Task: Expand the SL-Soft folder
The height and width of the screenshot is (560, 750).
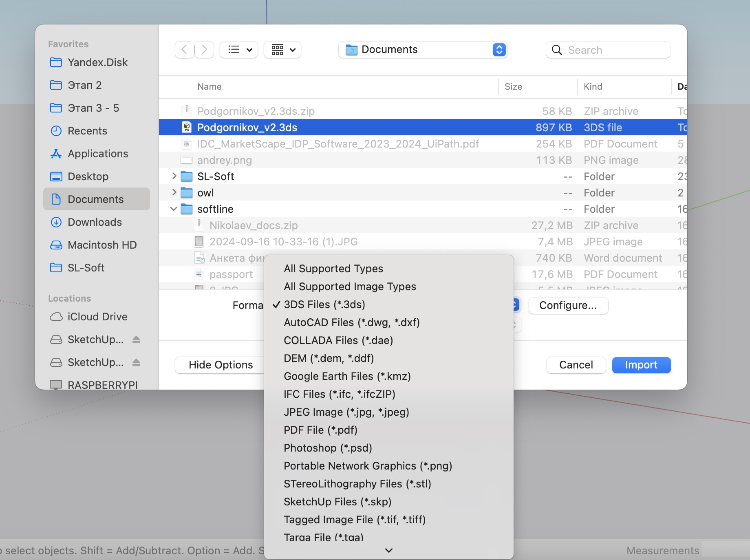Action: tap(174, 176)
